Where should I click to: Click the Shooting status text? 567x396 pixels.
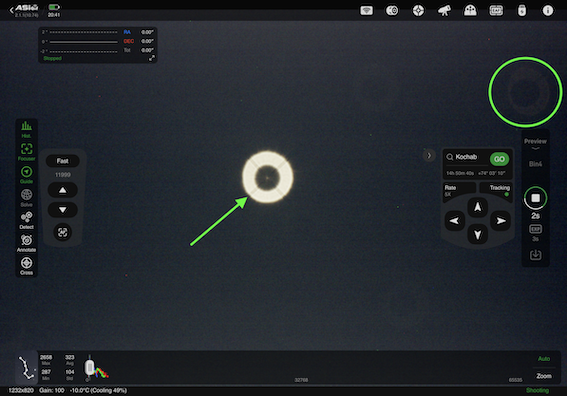click(x=537, y=391)
